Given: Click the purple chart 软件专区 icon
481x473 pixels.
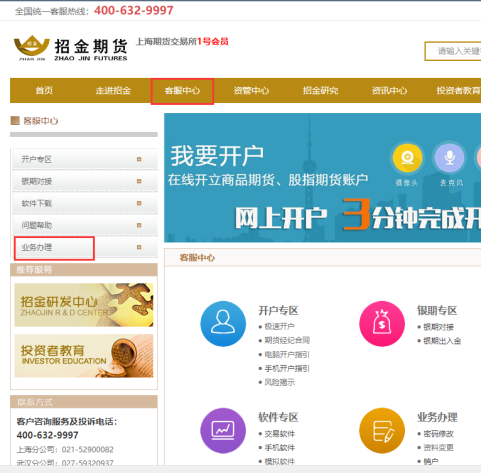Looking at the screenshot, I should click(x=223, y=430).
